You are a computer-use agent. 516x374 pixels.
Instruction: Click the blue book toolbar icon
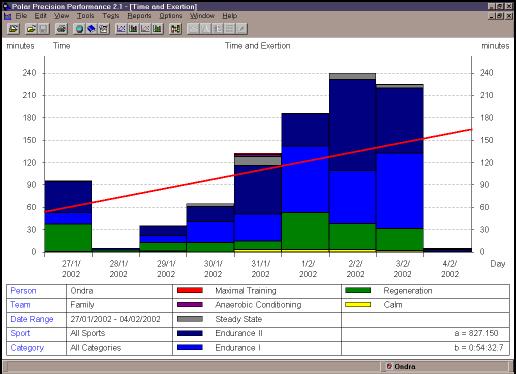(91, 29)
